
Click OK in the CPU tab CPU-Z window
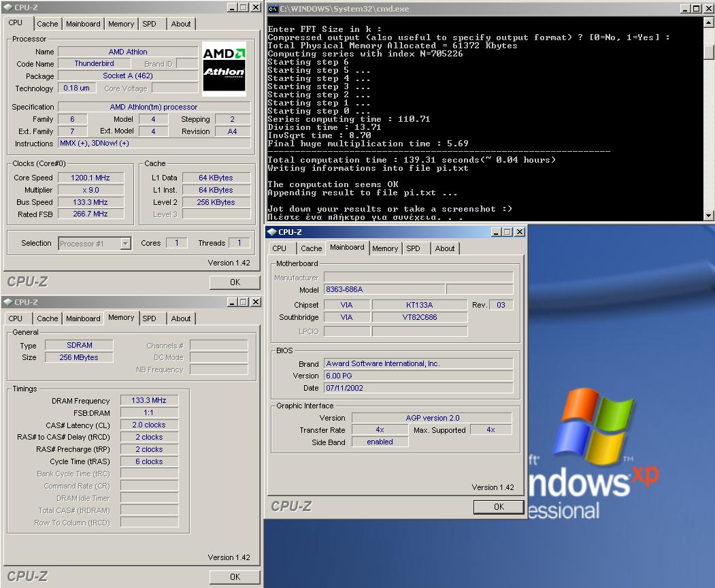(x=235, y=282)
